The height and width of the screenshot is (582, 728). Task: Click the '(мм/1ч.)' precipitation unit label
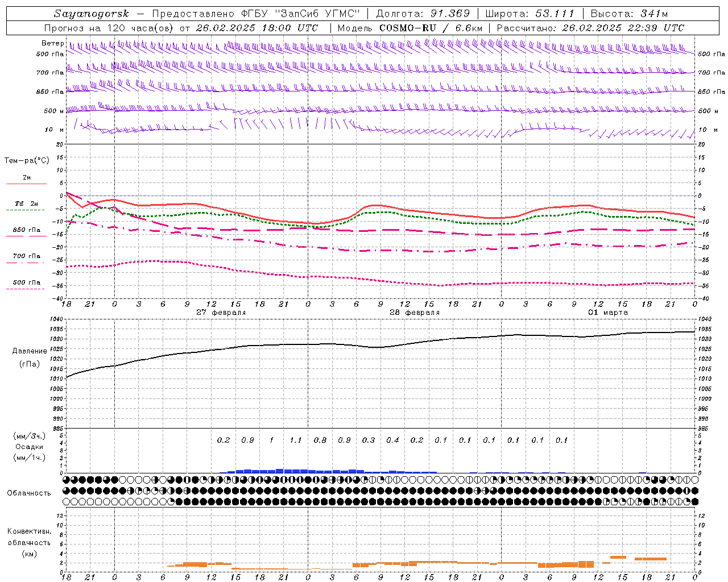click(30, 458)
